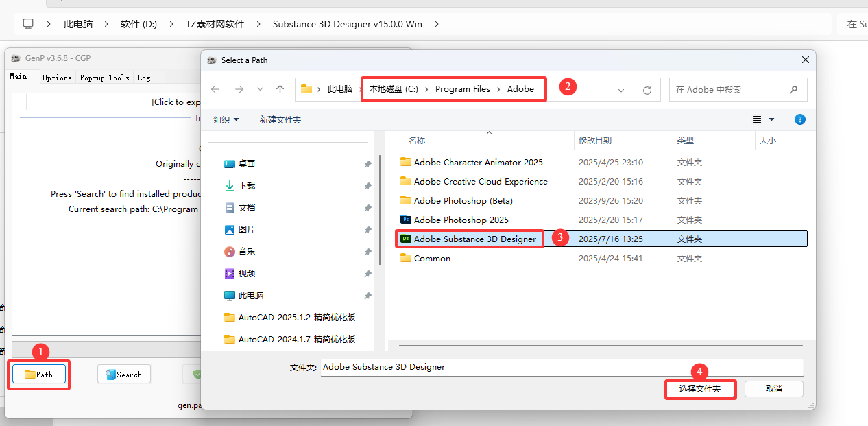
Task: Click the folder icon of Adobe Creative Cloud Experience
Action: [406, 181]
